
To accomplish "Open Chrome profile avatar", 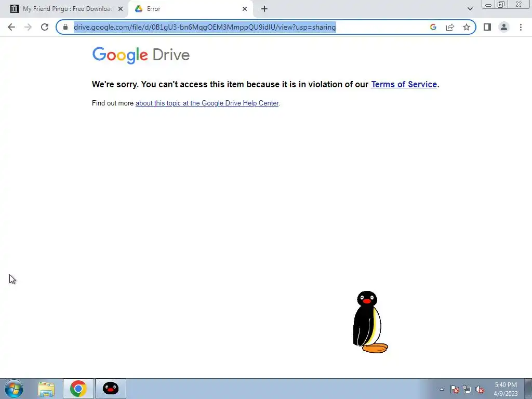I will coord(504,27).
